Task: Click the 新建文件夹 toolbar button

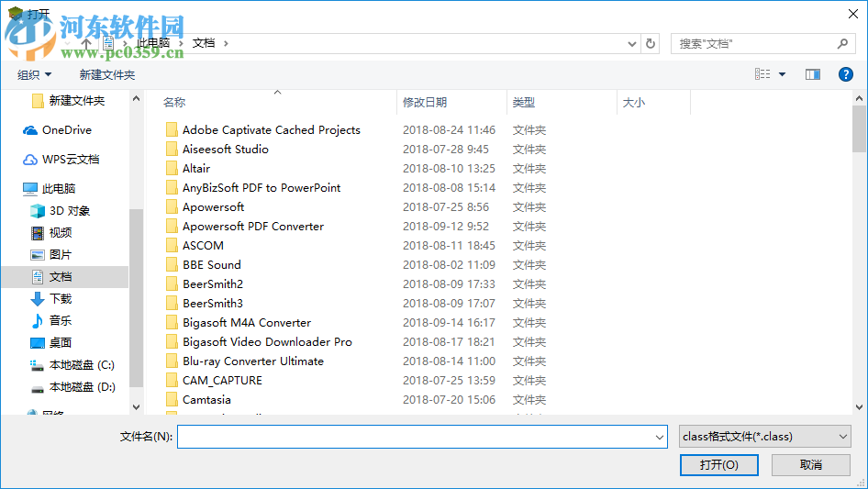Action: click(106, 74)
